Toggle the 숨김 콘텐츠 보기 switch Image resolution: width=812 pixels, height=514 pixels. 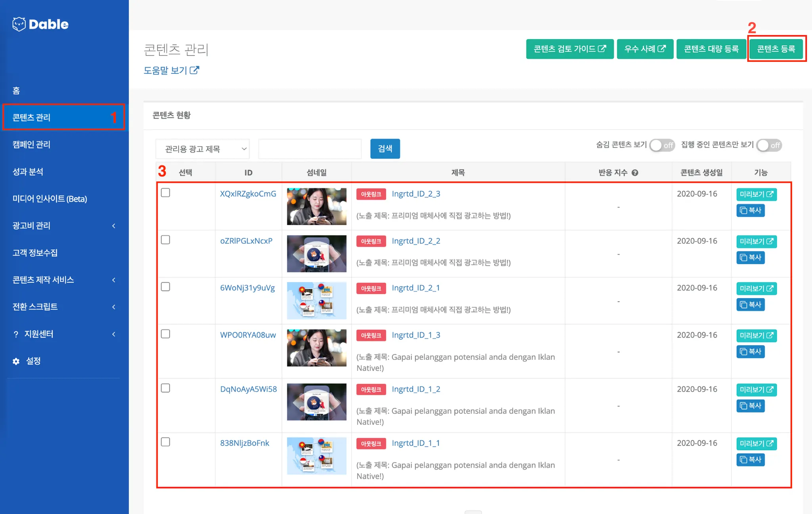pos(662,145)
